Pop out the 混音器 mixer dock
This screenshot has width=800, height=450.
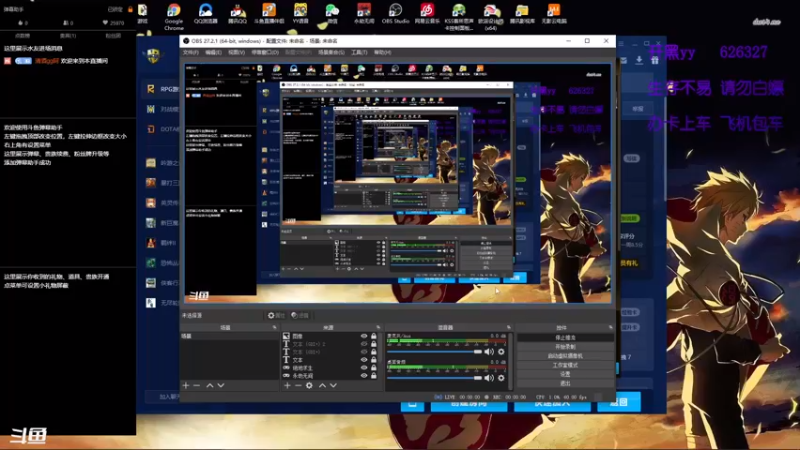(509, 328)
